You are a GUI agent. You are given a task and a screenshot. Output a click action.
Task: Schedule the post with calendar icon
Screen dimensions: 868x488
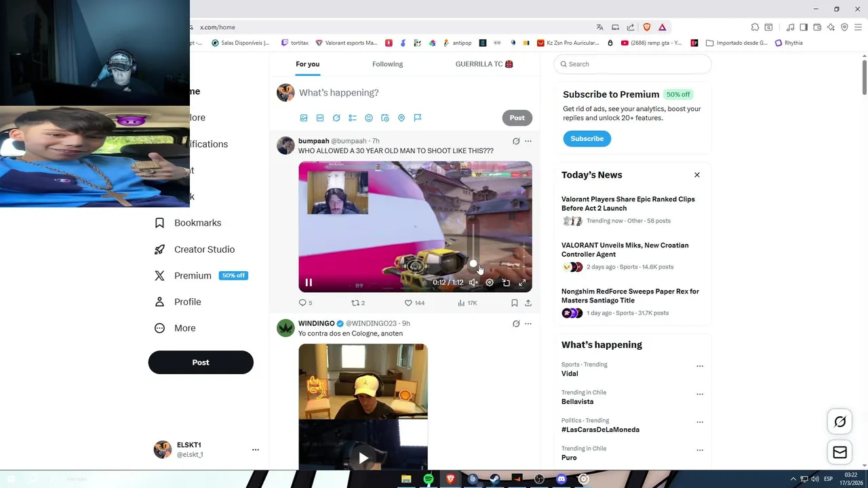pos(385,118)
